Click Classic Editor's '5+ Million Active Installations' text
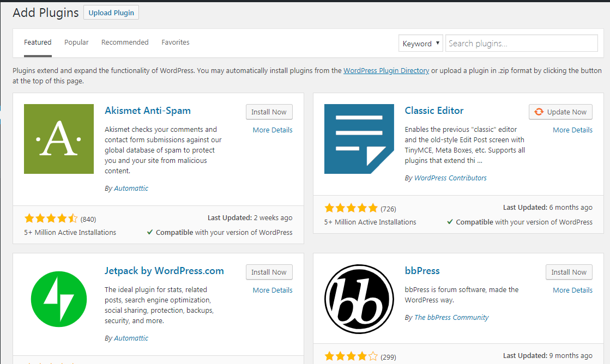Screen dimensions: 610x364 370,222
